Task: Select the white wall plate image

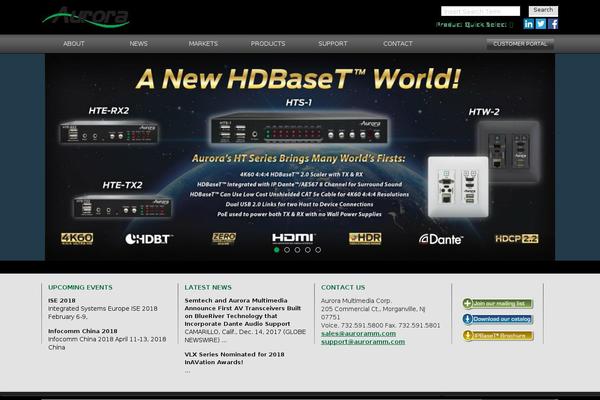Action: (x=458, y=187)
